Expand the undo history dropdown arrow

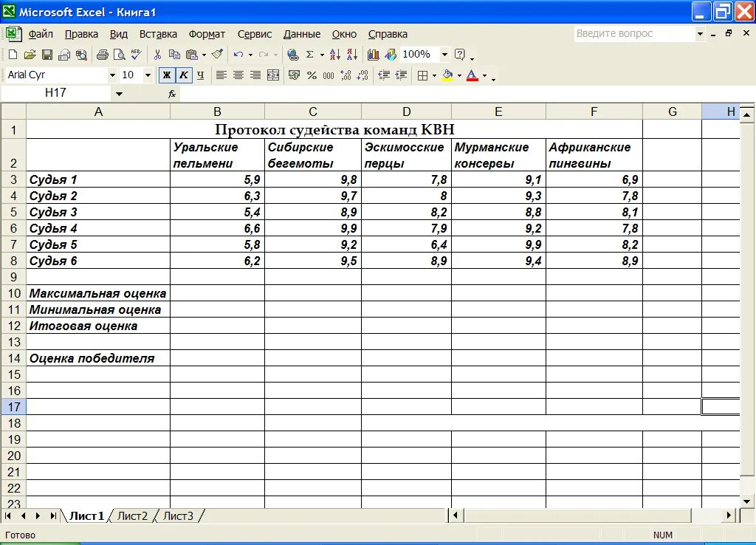(x=250, y=55)
